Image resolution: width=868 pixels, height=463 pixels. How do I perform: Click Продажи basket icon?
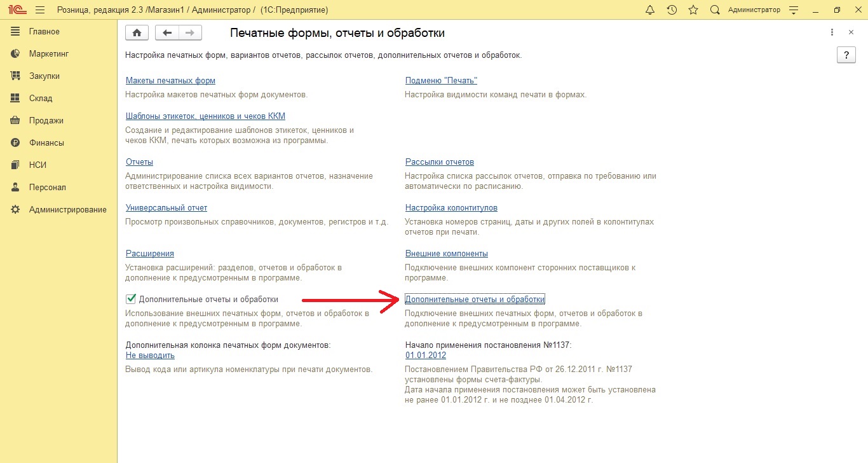16,121
